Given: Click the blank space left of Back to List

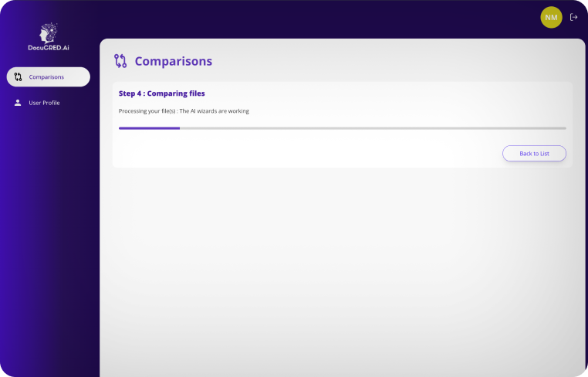Looking at the screenshot, I should [309, 154].
